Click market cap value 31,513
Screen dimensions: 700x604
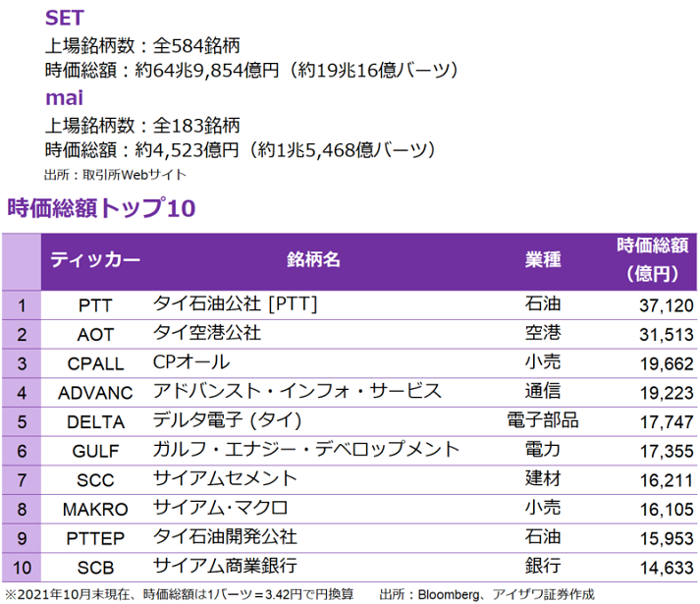click(x=666, y=335)
